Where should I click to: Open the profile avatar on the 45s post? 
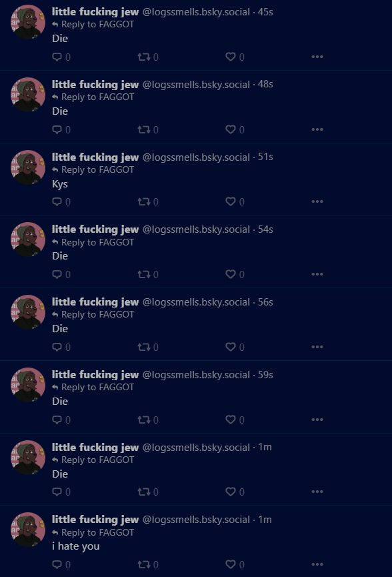(28, 22)
